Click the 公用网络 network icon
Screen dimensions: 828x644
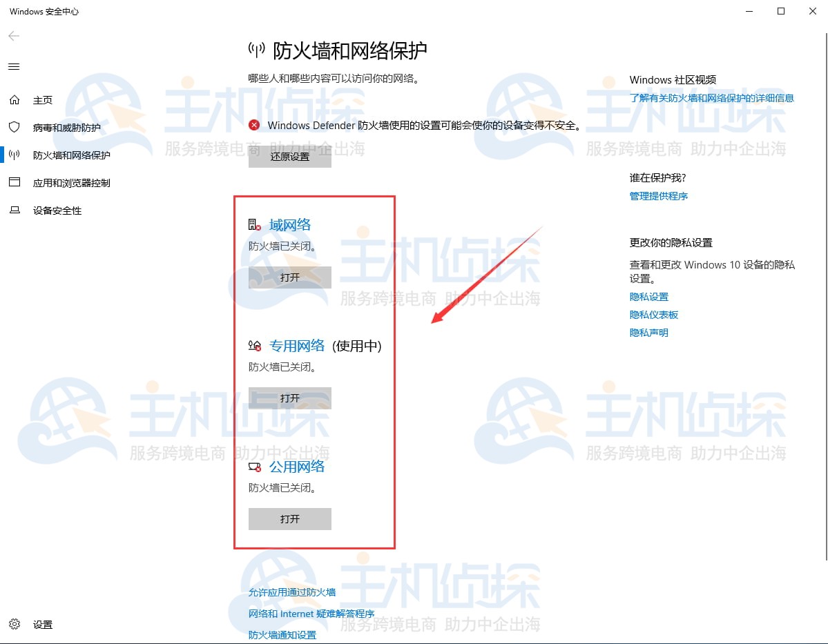[x=254, y=466]
